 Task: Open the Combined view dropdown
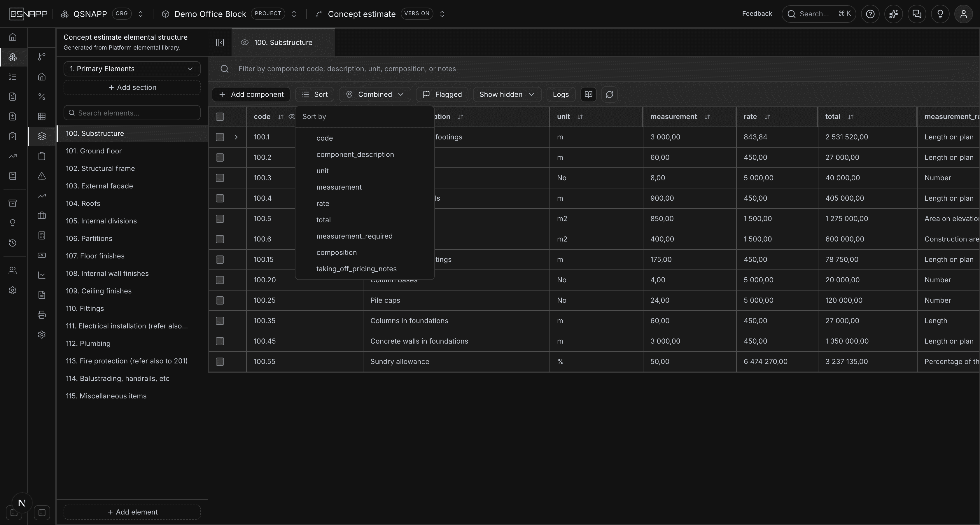[x=375, y=94]
